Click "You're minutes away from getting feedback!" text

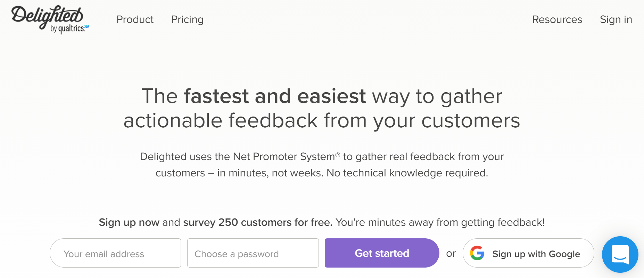pos(440,222)
